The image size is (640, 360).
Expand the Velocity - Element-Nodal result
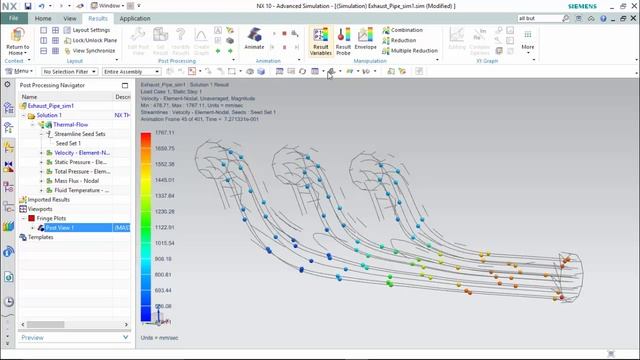point(41,153)
